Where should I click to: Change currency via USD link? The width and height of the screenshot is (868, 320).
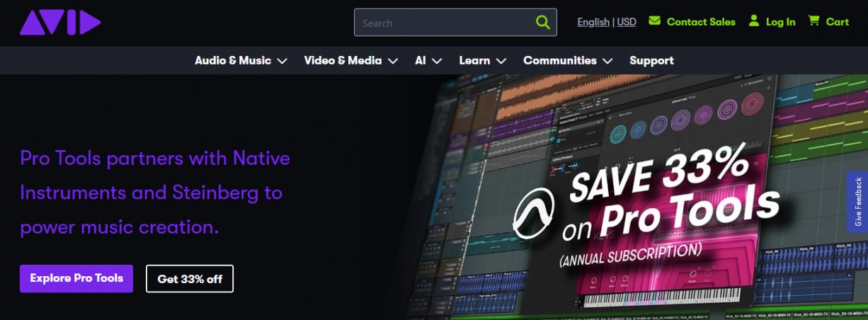click(x=627, y=22)
